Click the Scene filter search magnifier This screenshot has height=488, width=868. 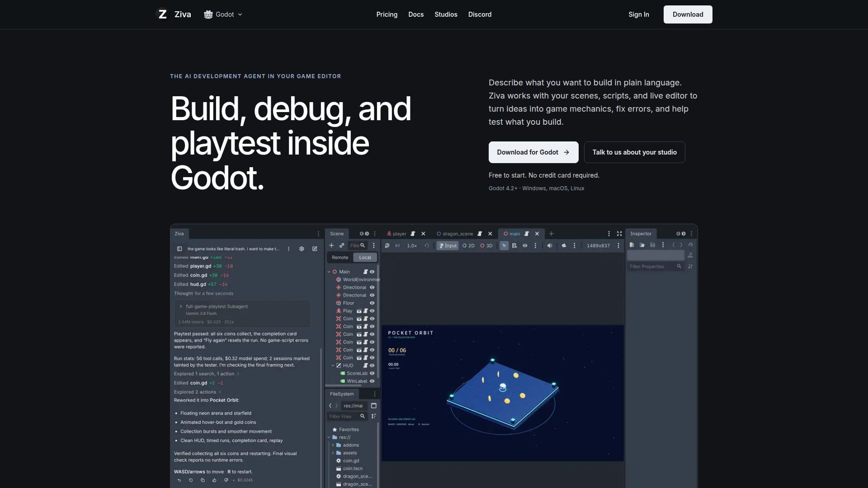363,245
